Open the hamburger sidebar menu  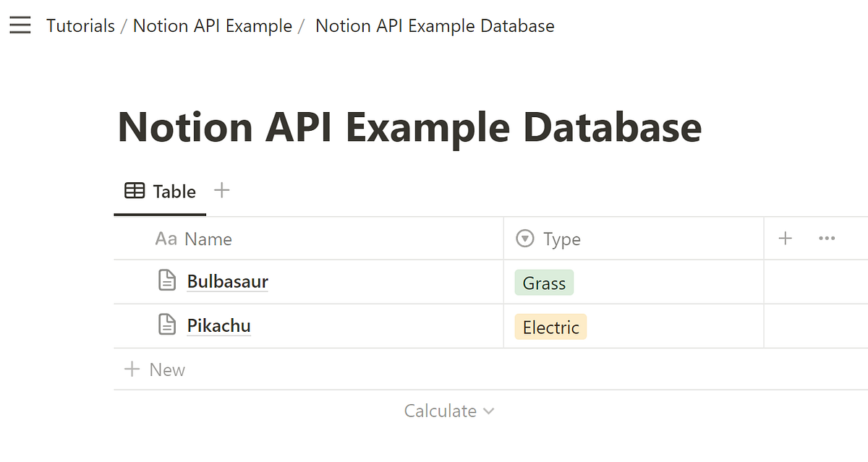(20, 26)
